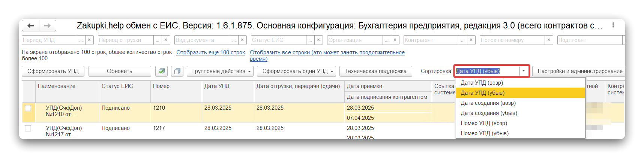Focus the Период УПД input field
The width and height of the screenshot is (644, 158).
click(50, 40)
